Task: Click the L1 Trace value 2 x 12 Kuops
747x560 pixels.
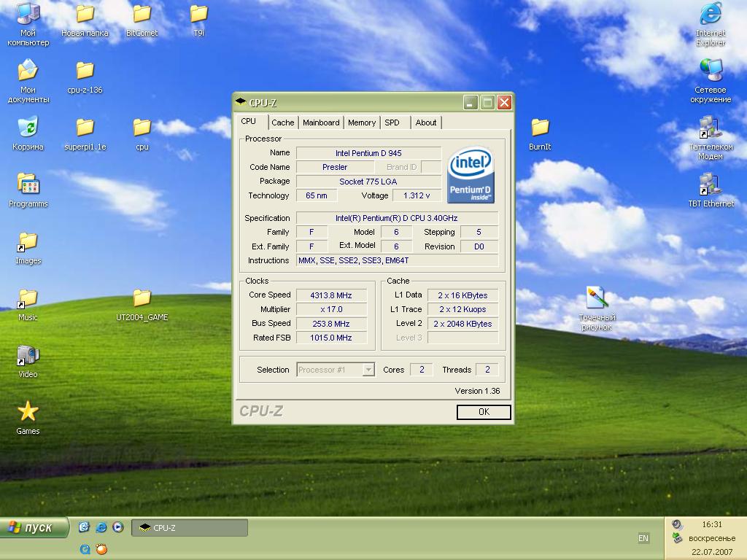Action: 462,309
